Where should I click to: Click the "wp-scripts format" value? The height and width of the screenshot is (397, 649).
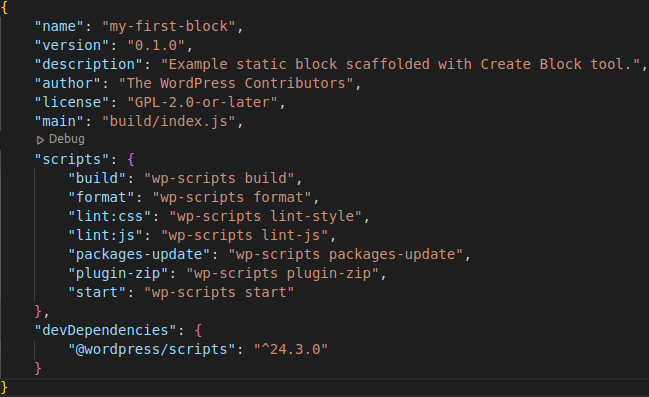pos(232,198)
